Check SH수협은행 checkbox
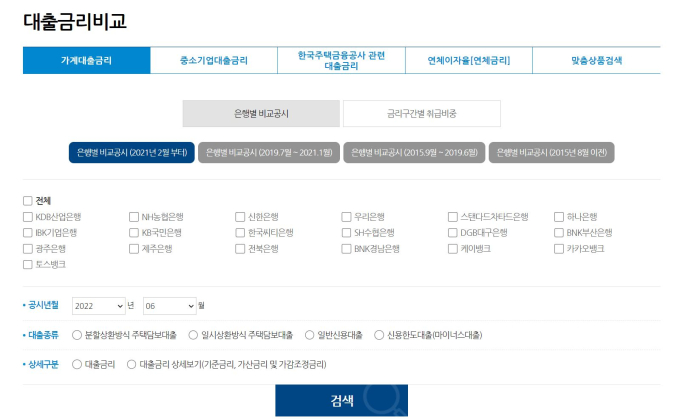Screen dimensions: 680x419 tap(346, 233)
